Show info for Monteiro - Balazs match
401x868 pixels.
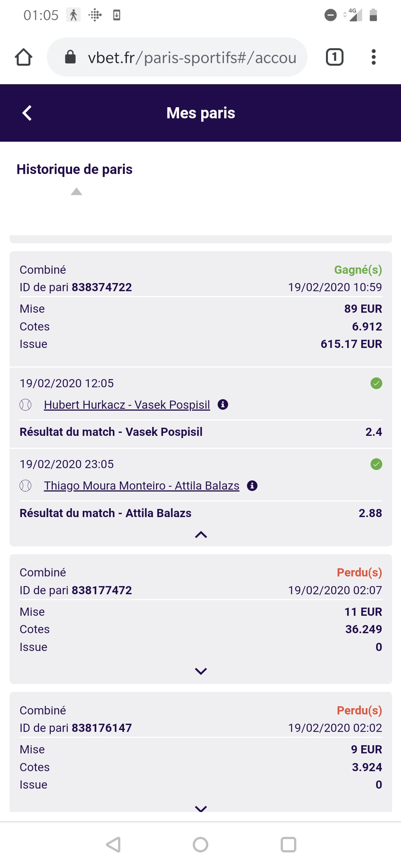[x=252, y=486]
